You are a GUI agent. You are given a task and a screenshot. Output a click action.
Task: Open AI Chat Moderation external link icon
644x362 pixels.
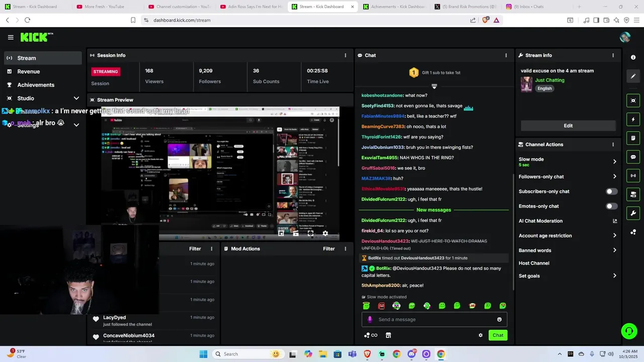pos(614,221)
